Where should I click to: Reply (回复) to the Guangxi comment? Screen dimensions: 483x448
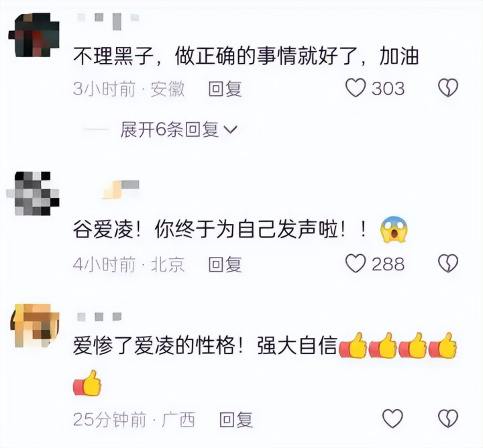[236, 419]
